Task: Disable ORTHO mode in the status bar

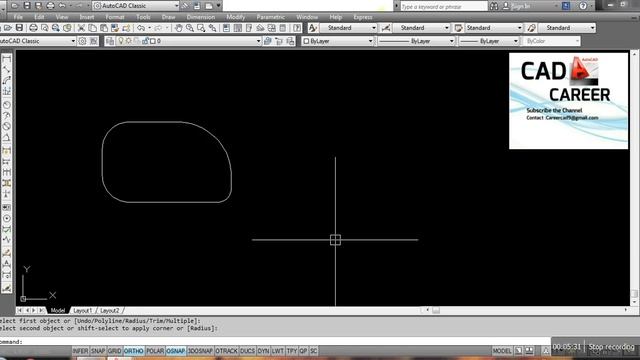Action: (133, 351)
